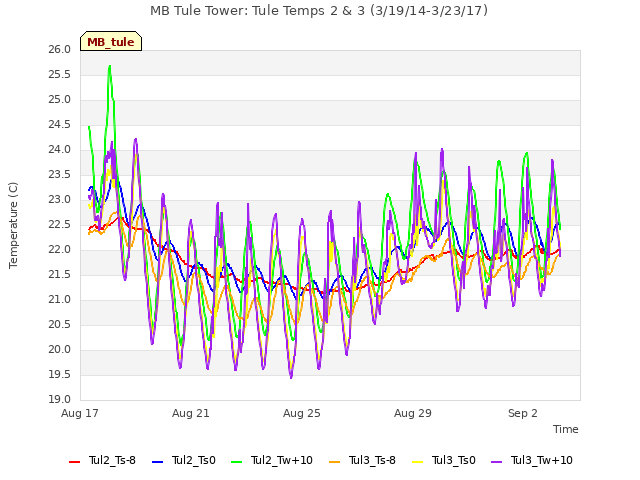
Task: Click the 20.5 y-axis tick label
Action: [60, 325]
